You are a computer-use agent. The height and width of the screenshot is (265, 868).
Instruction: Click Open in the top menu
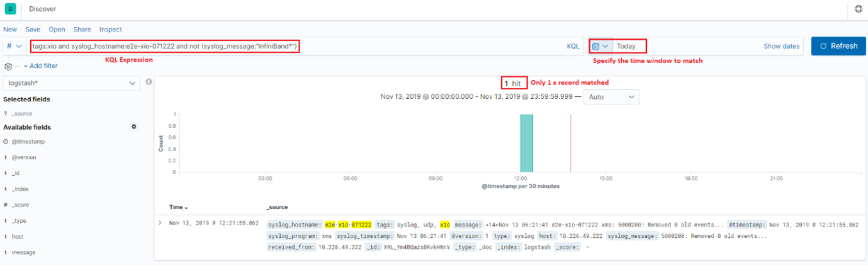57,30
